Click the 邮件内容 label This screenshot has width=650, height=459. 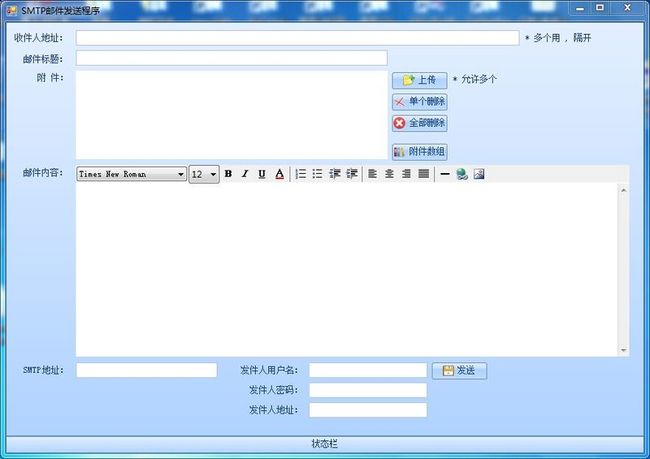coord(43,173)
